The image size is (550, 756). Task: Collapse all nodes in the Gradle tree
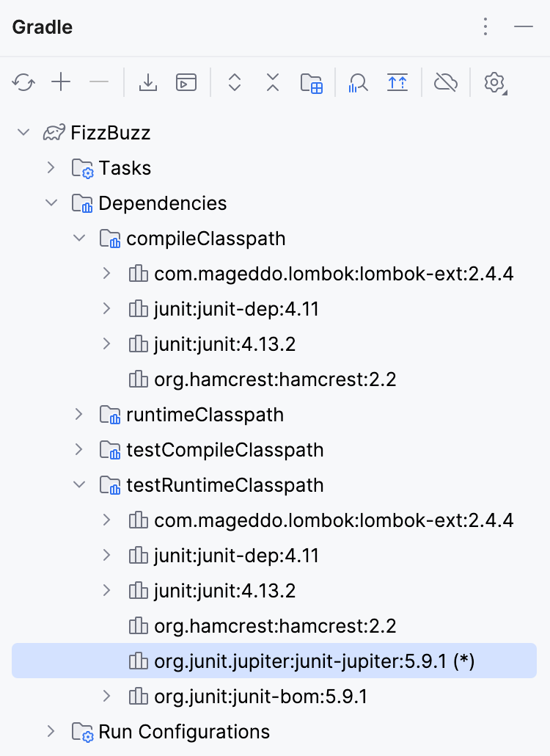[x=272, y=83]
